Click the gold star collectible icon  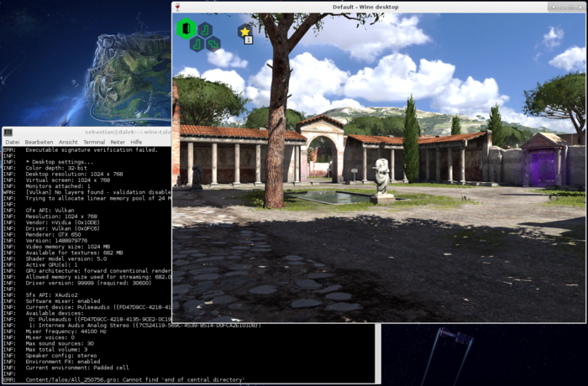245,31
